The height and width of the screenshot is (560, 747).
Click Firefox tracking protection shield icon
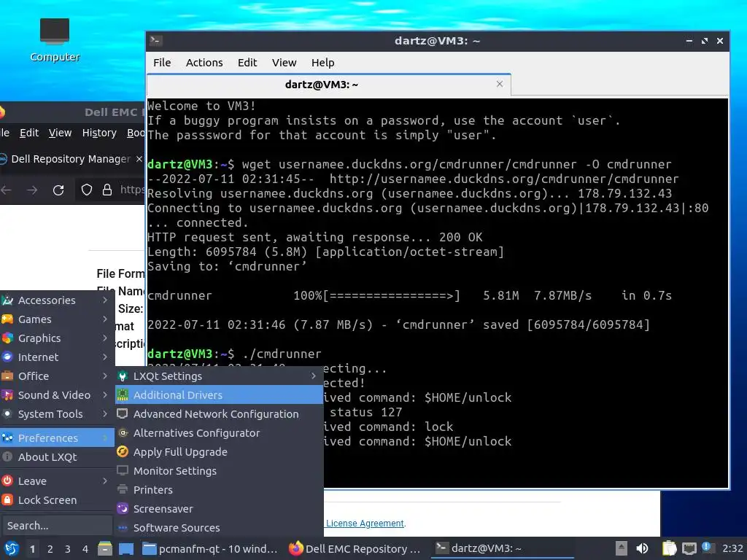tap(86, 190)
